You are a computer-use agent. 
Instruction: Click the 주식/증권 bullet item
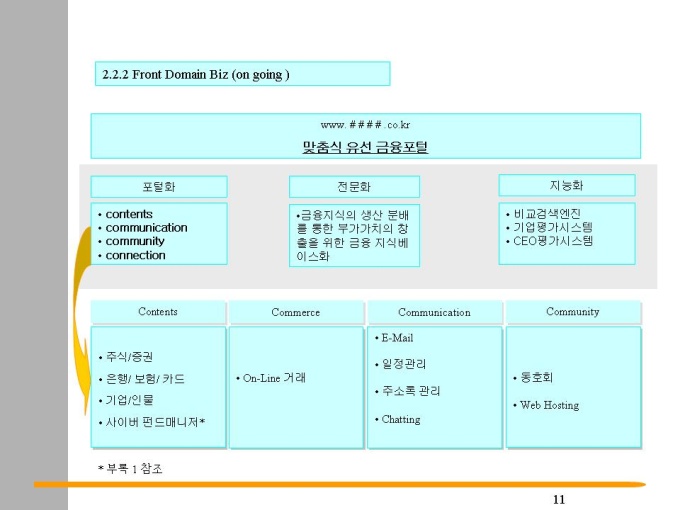[x=126, y=357]
